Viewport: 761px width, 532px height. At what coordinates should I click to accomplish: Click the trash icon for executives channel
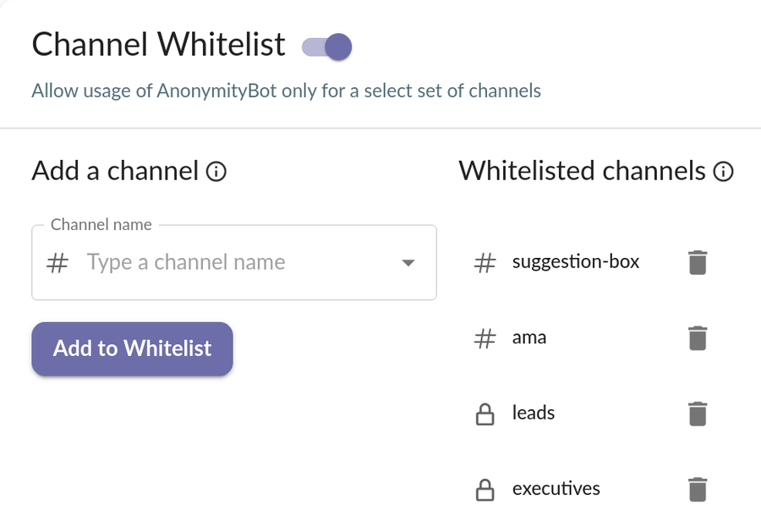pyautogui.click(x=697, y=489)
